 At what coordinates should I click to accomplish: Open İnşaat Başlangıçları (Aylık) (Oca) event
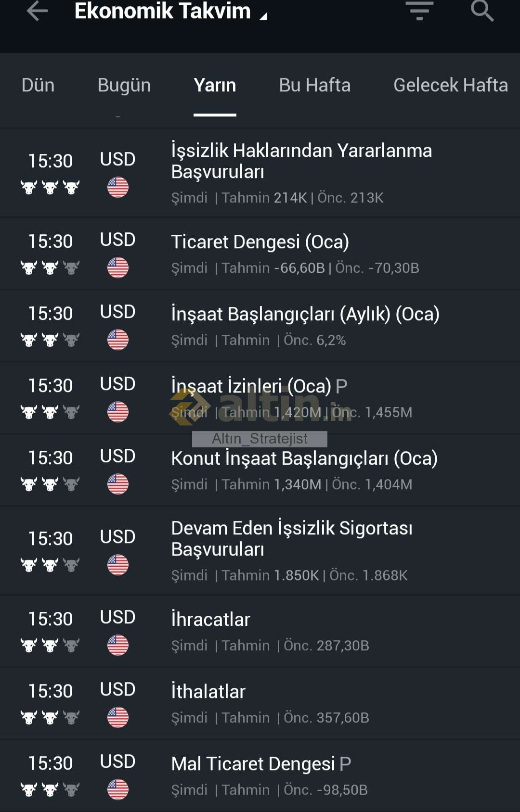[x=305, y=314]
